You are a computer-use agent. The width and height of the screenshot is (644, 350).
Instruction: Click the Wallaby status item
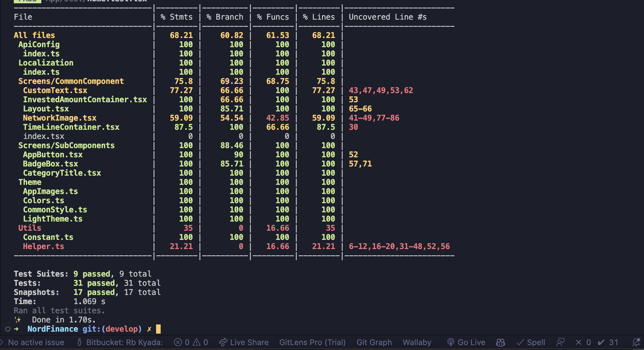click(x=417, y=342)
